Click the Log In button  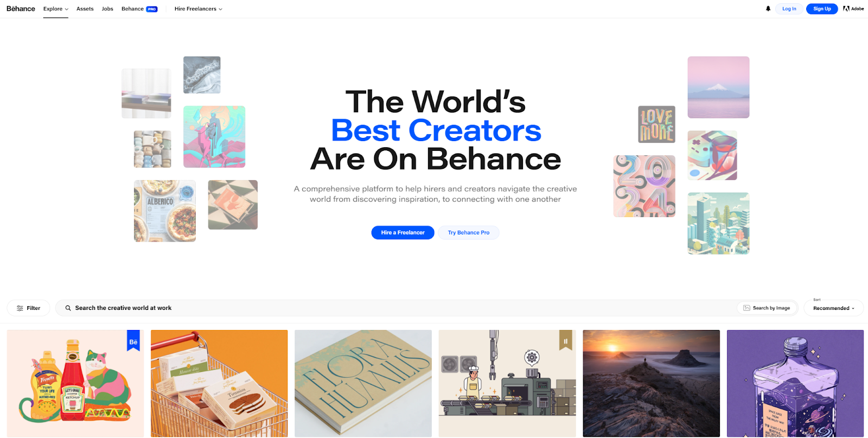pyautogui.click(x=789, y=9)
